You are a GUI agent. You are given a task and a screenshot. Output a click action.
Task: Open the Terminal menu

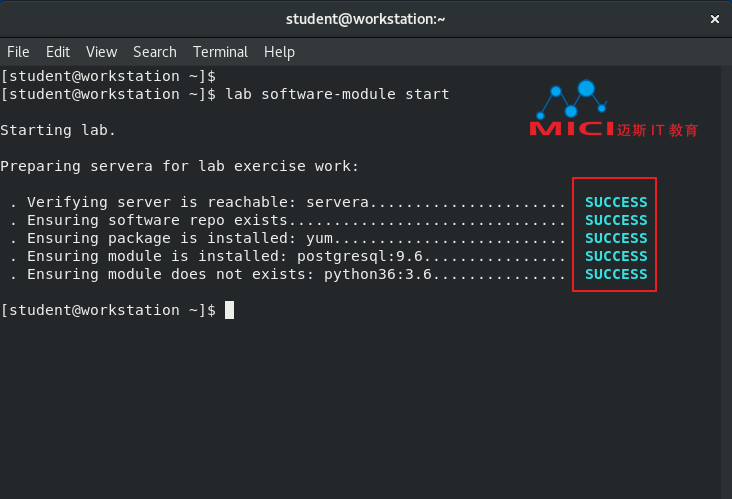pos(220,52)
